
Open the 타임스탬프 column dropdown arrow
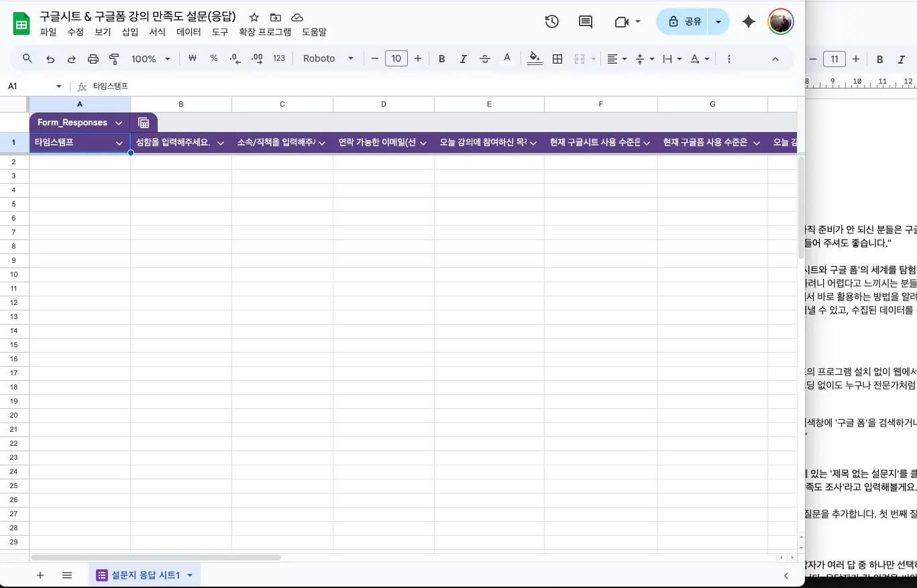119,143
